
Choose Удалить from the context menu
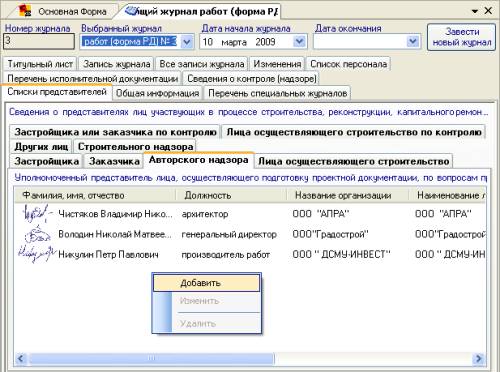tap(206, 323)
